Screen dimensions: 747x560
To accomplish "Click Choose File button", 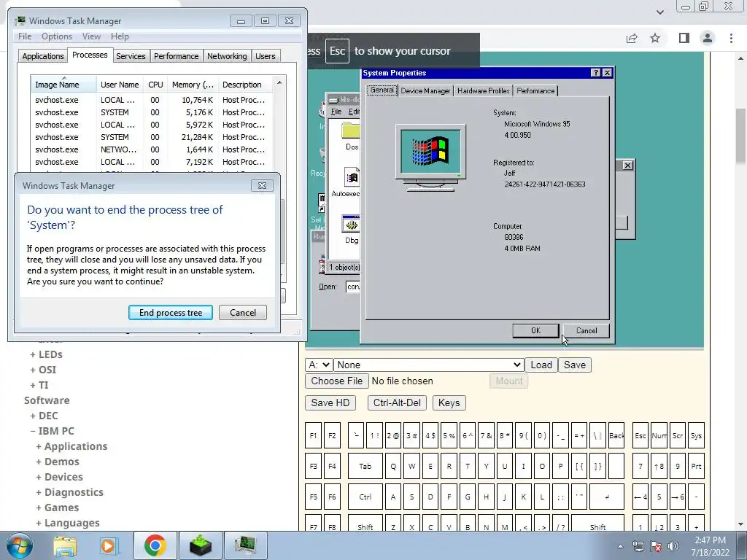I will (337, 381).
